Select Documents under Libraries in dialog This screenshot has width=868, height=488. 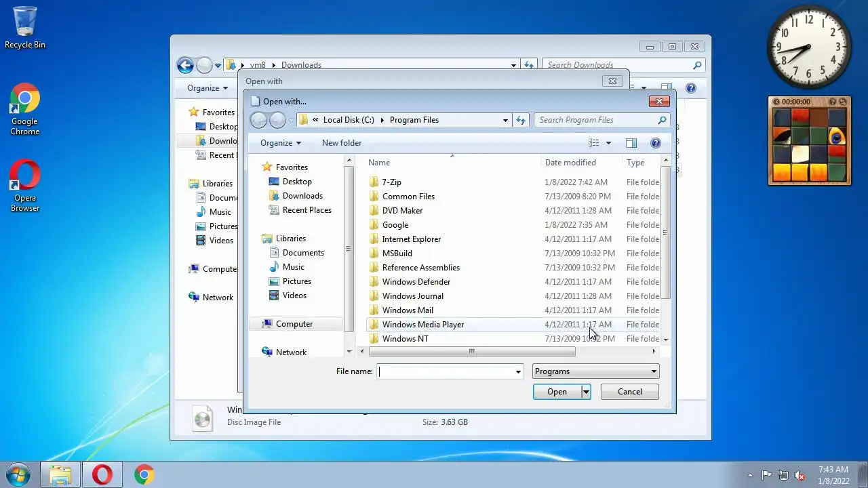[x=303, y=253]
